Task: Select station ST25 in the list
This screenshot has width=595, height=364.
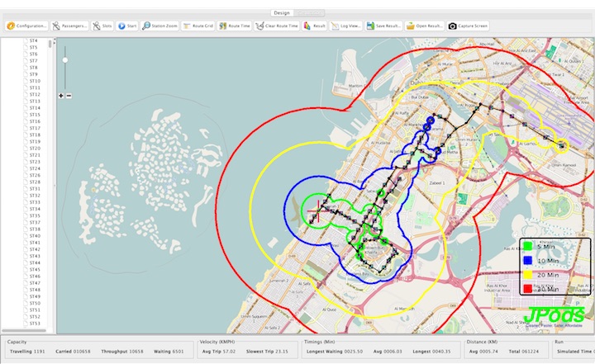Action: (36, 182)
